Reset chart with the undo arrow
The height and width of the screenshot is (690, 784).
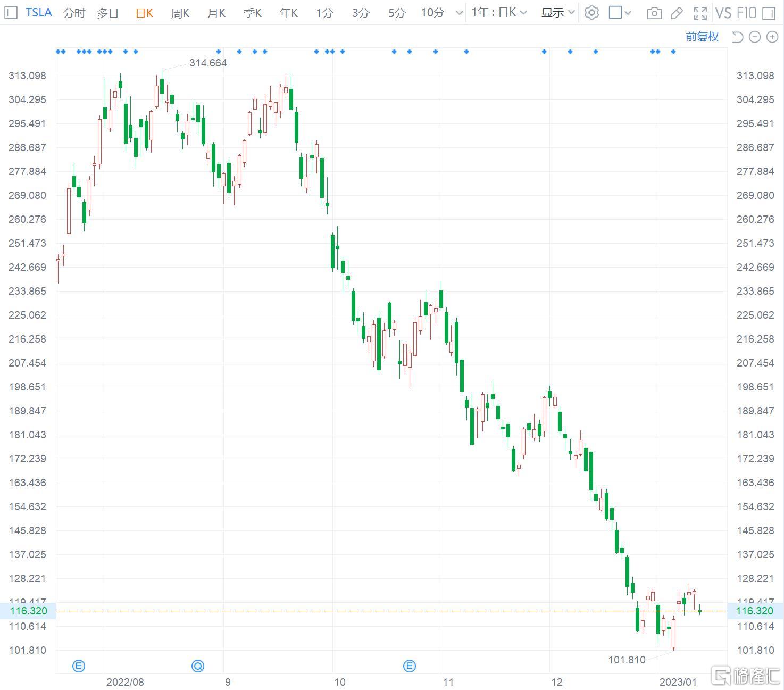tap(737, 37)
